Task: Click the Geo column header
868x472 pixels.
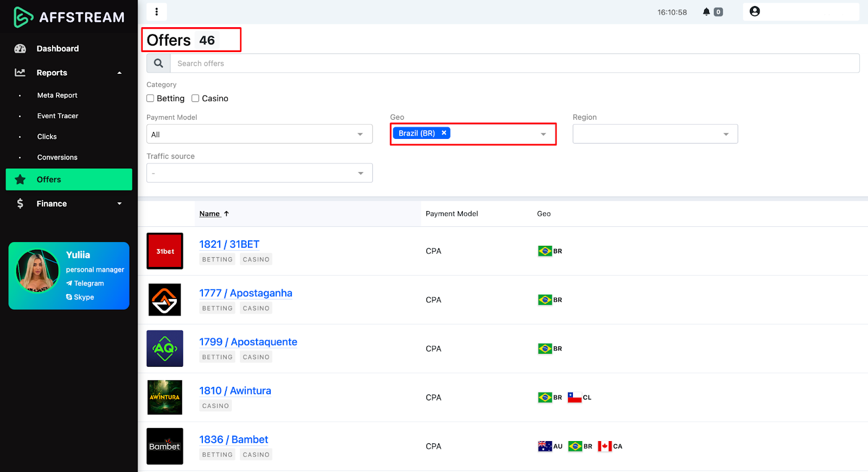Action: click(544, 214)
